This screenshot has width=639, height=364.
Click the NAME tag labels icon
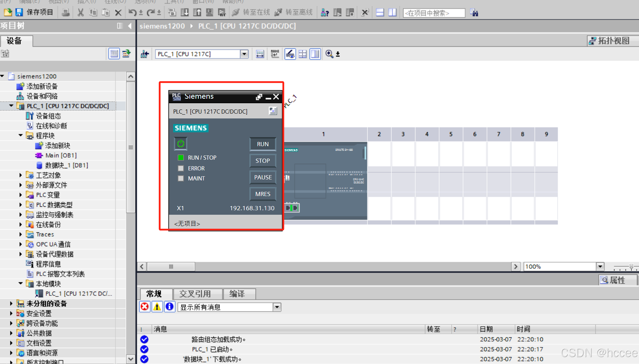click(275, 54)
